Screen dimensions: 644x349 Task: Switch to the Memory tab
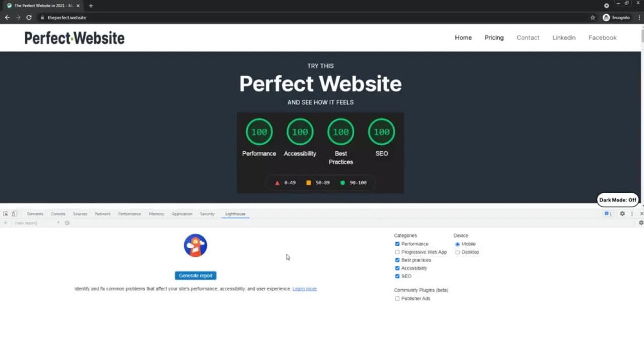click(x=156, y=214)
